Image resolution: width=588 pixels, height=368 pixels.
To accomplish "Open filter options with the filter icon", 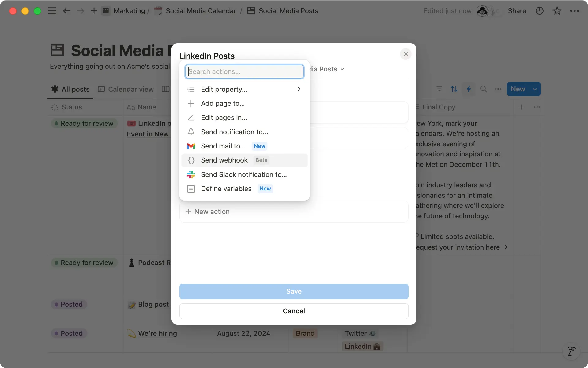I will [439, 89].
